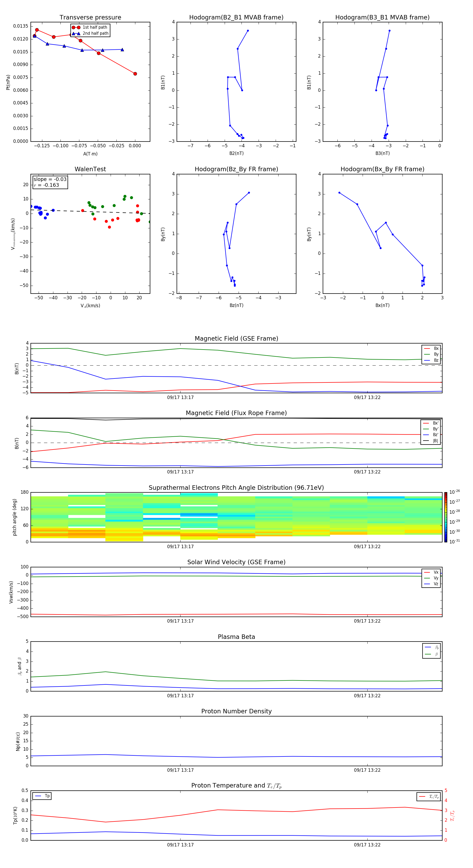The width and height of the screenshot is (473, 868).
Task: Select the "A(T·m)" x-axis label
Action: 90,154
